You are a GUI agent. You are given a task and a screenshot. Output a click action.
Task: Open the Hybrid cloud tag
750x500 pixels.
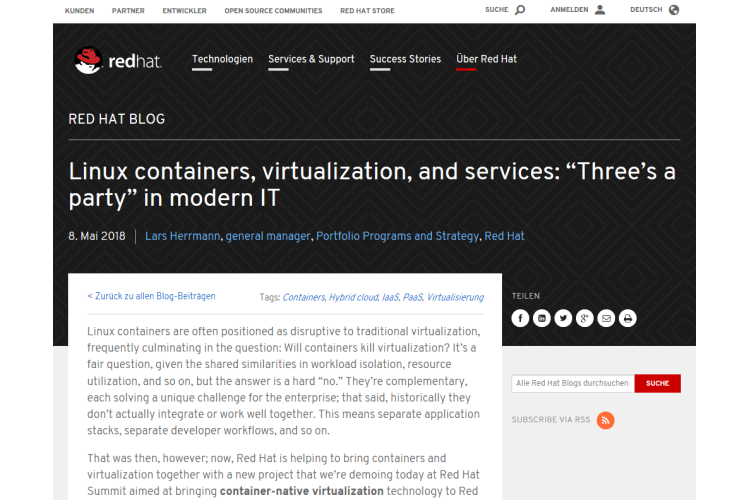[x=353, y=297]
